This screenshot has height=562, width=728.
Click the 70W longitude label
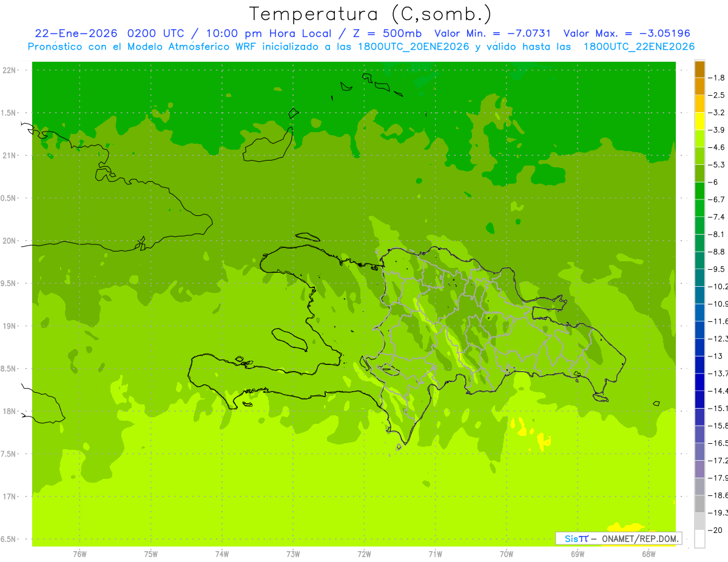coord(506,554)
